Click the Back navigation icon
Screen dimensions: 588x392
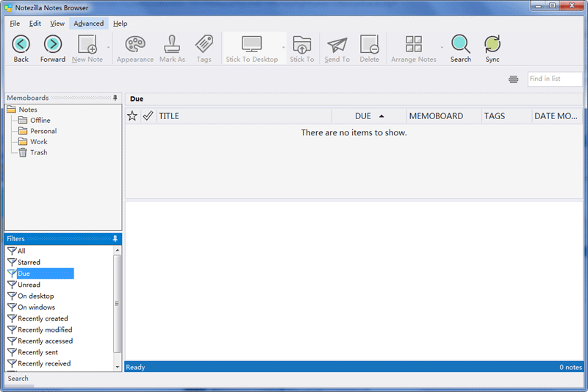point(21,44)
